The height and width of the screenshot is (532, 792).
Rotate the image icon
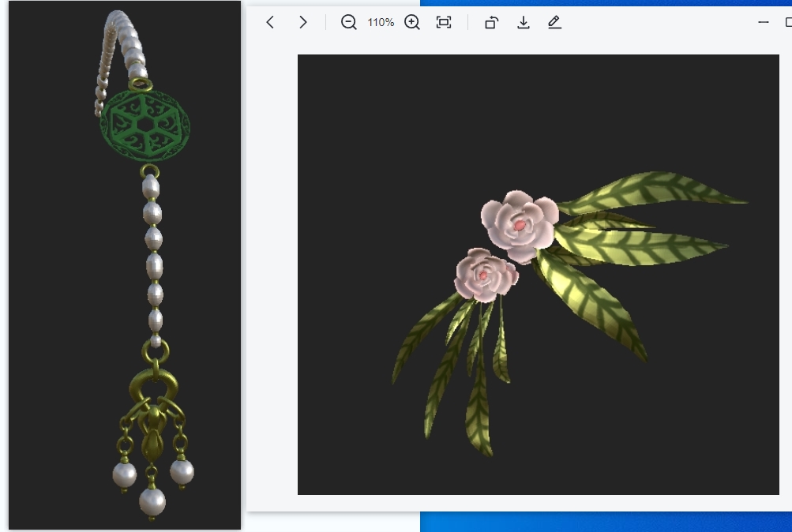click(x=491, y=22)
